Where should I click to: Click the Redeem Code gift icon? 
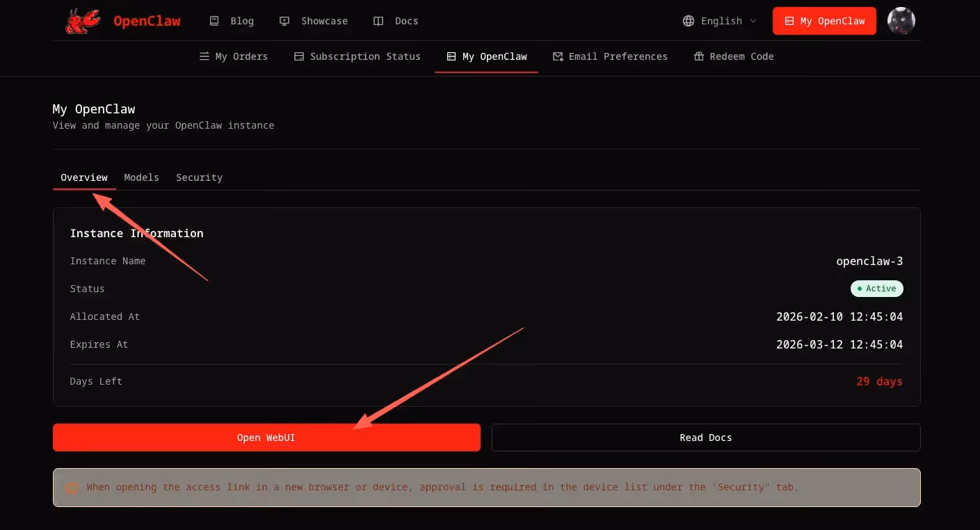tap(699, 56)
